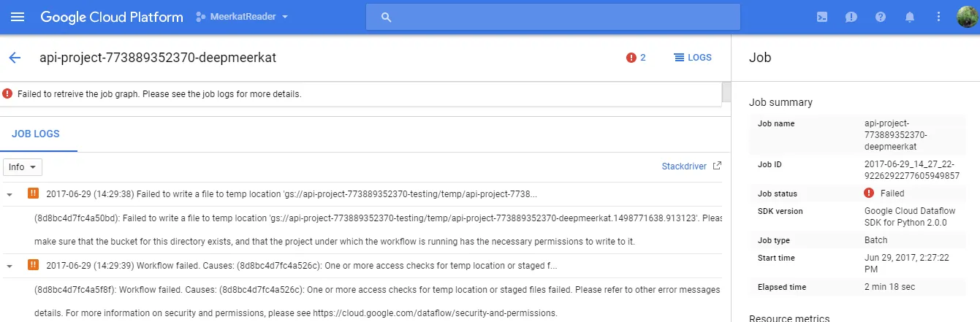
Task: Click the Failed job status value
Action: (x=892, y=193)
